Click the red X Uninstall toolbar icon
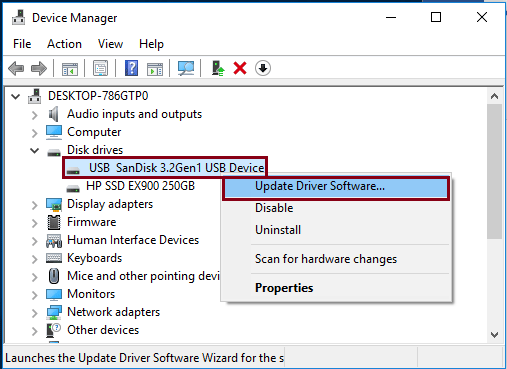 point(240,68)
